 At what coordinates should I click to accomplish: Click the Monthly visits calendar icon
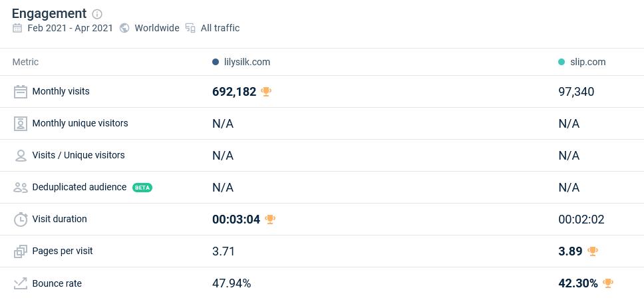point(21,92)
